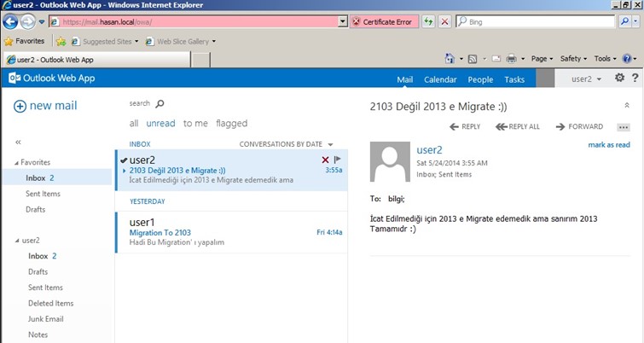Open Suggested Sites dropdown
Image resolution: width=644 pixels, height=343 pixels.
pos(105,42)
